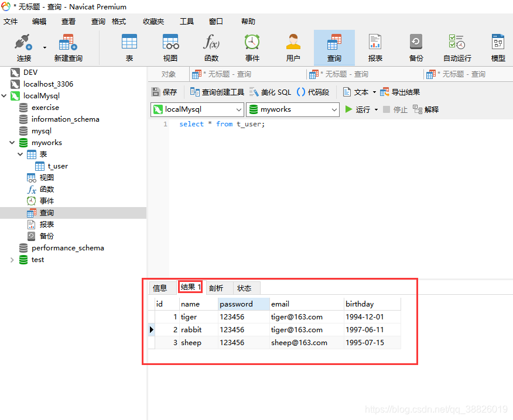Click the password column header
Image resolution: width=513 pixels, height=420 pixels.
pyautogui.click(x=244, y=304)
